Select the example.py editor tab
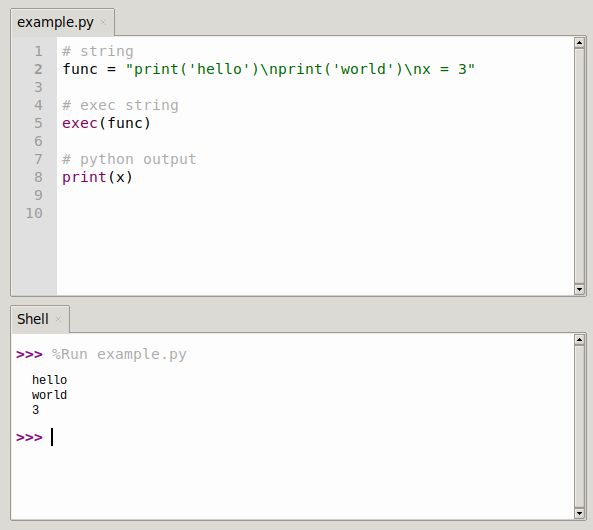Viewport: 593px width, 530px height. coord(62,22)
